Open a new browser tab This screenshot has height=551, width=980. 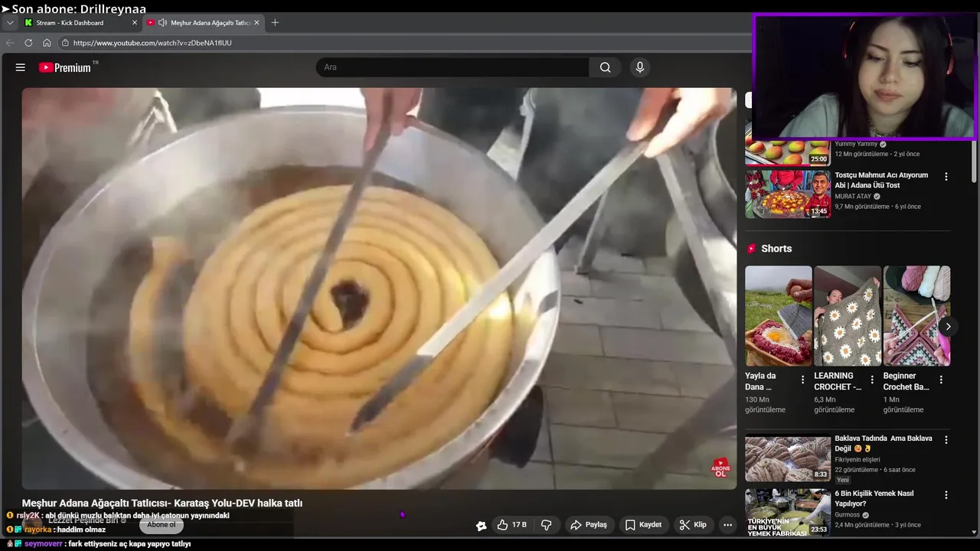click(x=275, y=23)
